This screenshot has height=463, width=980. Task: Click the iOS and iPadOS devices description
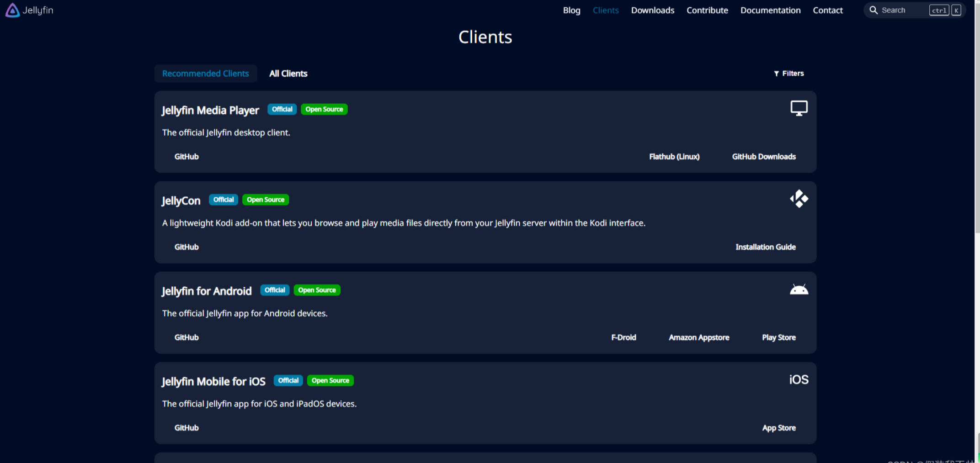(259, 404)
